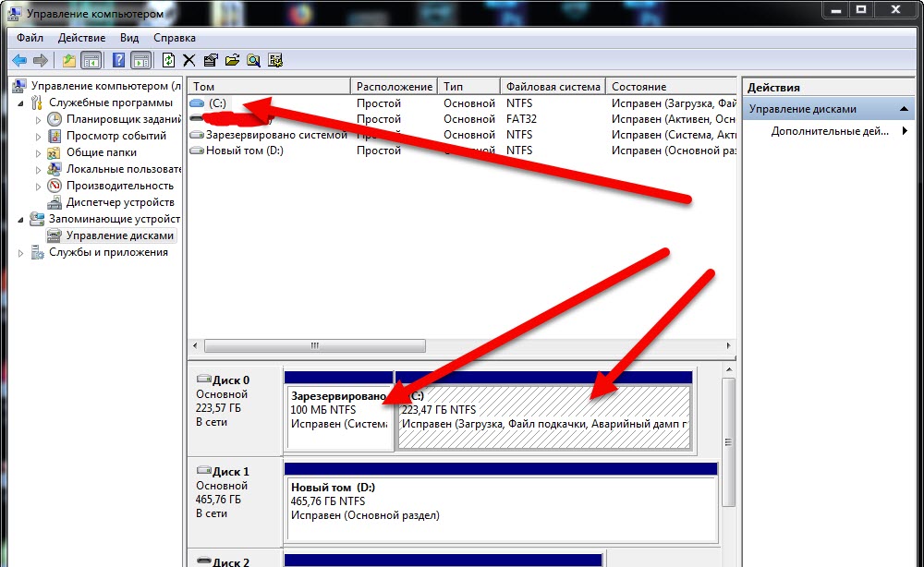Collapse the Служебные программы node
924x567 pixels.
click(x=21, y=103)
